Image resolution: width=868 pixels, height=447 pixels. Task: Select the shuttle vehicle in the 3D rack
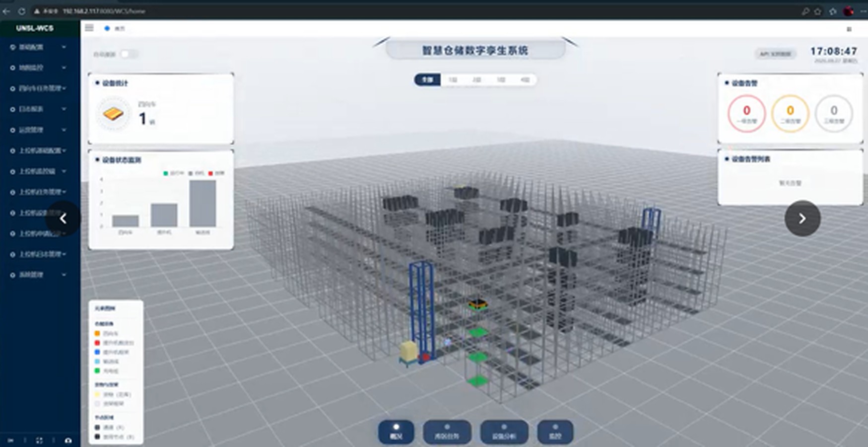pos(477,304)
